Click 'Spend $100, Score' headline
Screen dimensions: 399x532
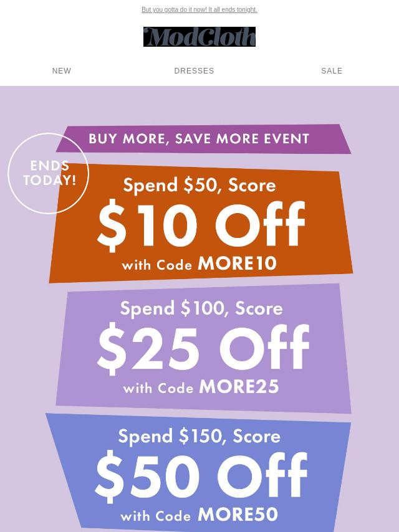point(201,308)
